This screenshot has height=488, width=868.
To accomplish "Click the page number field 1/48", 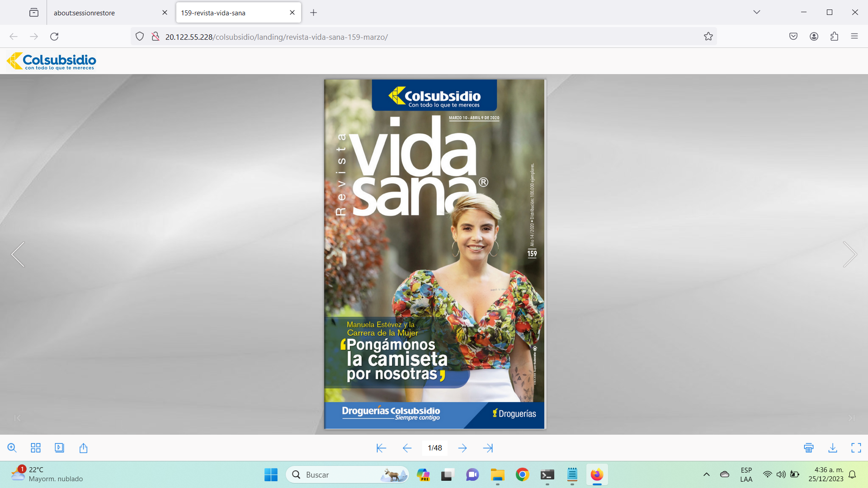I will tap(435, 448).
